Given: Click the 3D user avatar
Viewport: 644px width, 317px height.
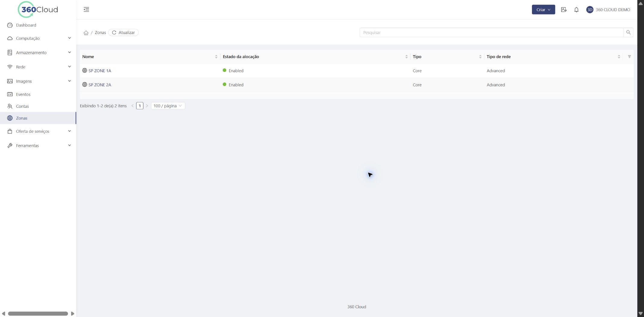Looking at the screenshot, I should [x=589, y=10].
